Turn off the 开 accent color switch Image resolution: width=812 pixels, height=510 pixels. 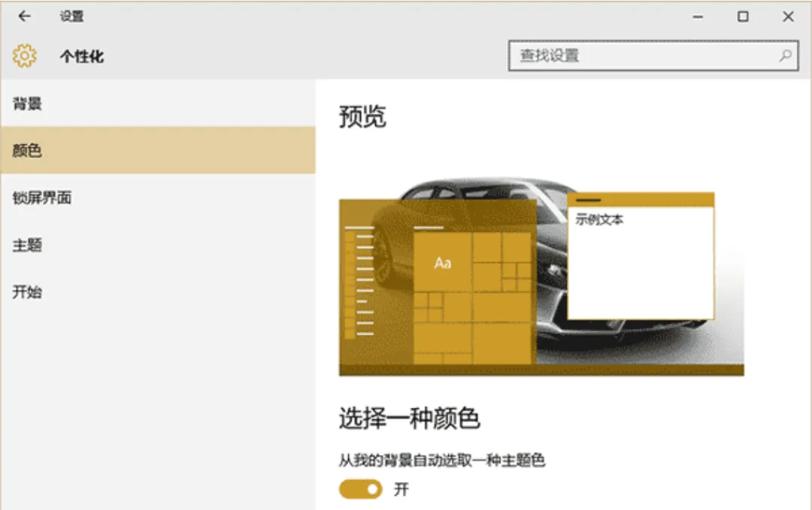pyautogui.click(x=359, y=489)
